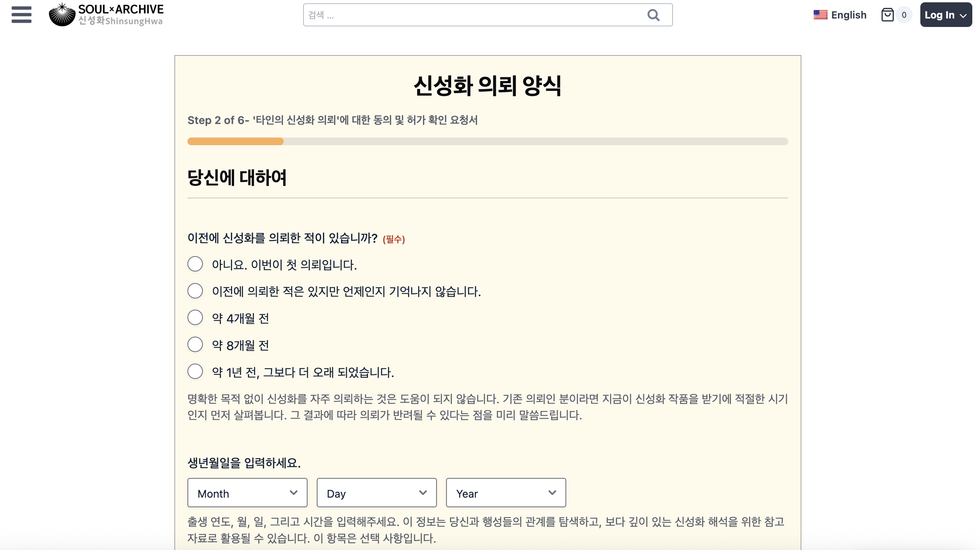
Task: Click the SOUL×ARCHIVE ShinsungHwa site title
Action: pyautogui.click(x=121, y=15)
